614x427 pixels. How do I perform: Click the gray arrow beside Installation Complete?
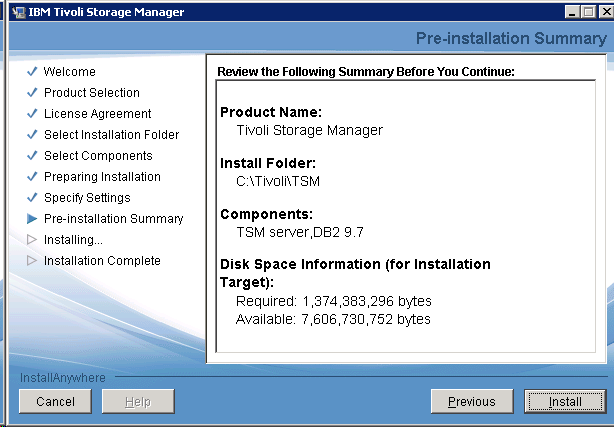pyautogui.click(x=32, y=261)
